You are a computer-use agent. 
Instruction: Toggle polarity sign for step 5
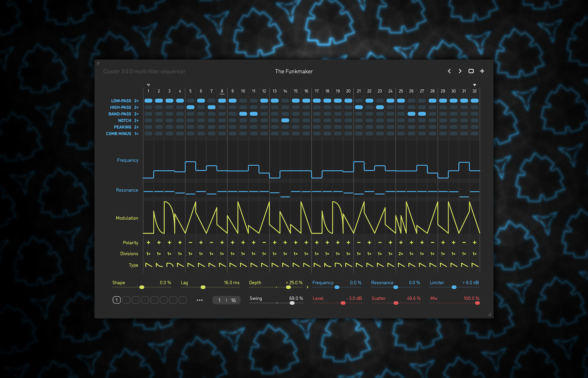click(x=190, y=243)
